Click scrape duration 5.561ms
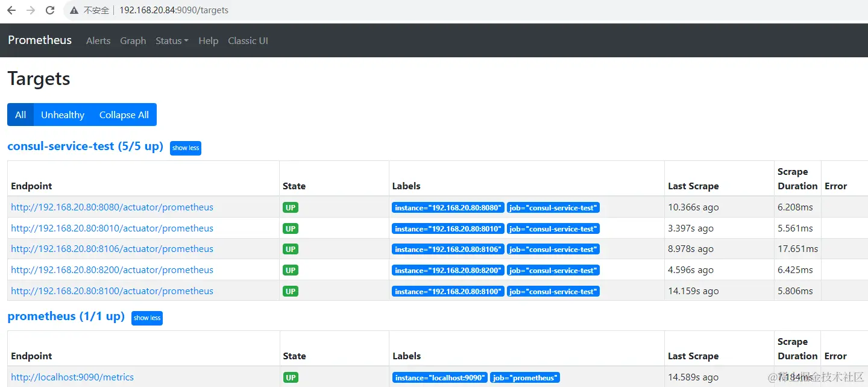The image size is (868, 387). pyautogui.click(x=795, y=228)
